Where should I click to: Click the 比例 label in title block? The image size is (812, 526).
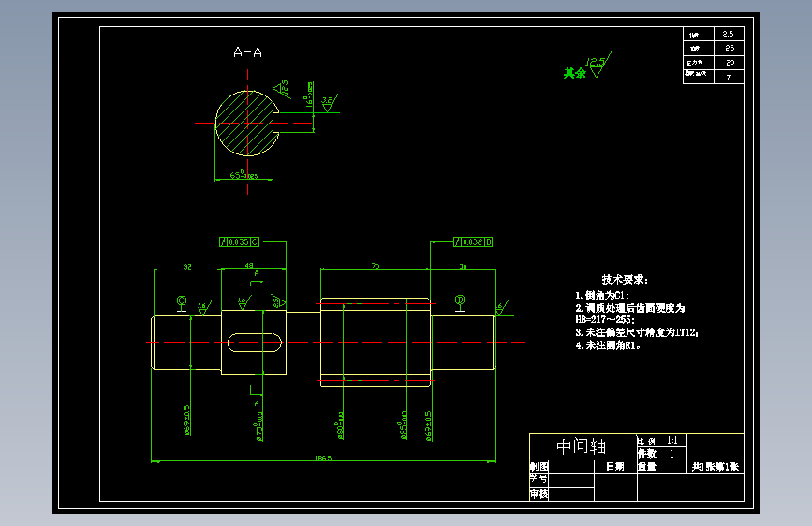[x=646, y=441]
